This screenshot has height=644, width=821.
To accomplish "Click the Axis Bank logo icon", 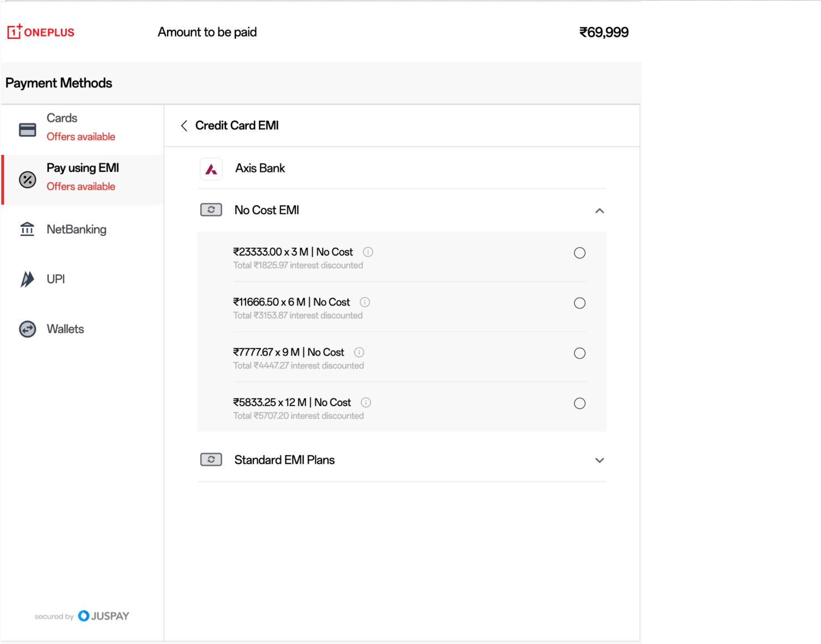I will [211, 169].
